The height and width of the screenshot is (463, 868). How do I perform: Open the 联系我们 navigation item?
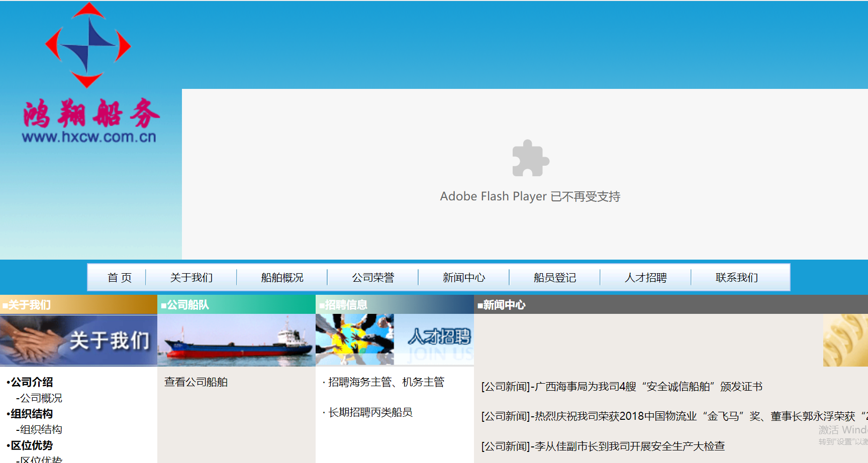point(736,277)
